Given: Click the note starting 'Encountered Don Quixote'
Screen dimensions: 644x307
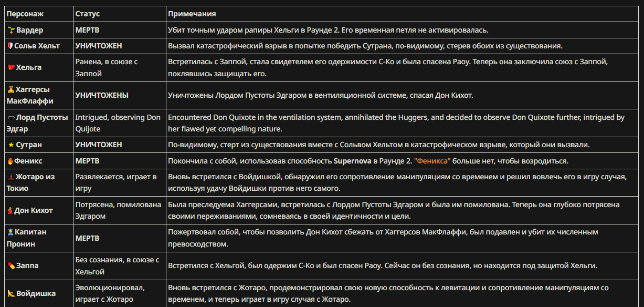Looking at the screenshot, I should point(396,124).
